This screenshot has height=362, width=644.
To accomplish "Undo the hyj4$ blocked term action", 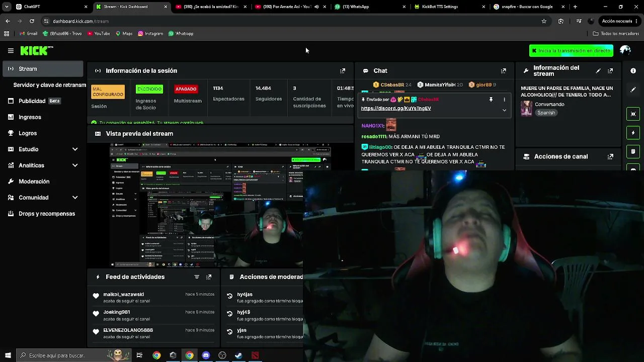I will point(230,314).
